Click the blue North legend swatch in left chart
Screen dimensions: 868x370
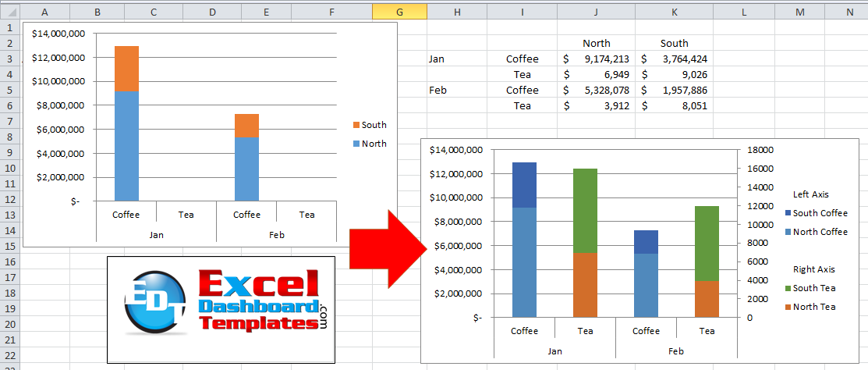(x=356, y=144)
